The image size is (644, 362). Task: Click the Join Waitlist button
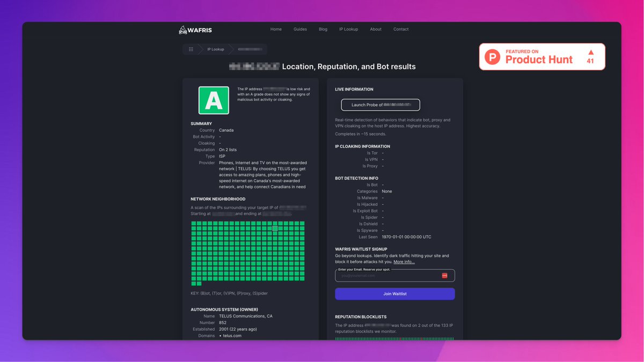pyautogui.click(x=395, y=294)
